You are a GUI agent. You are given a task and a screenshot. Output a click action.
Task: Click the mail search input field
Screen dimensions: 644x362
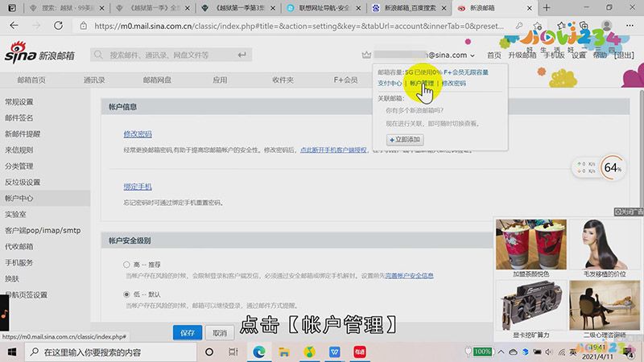pos(171,55)
